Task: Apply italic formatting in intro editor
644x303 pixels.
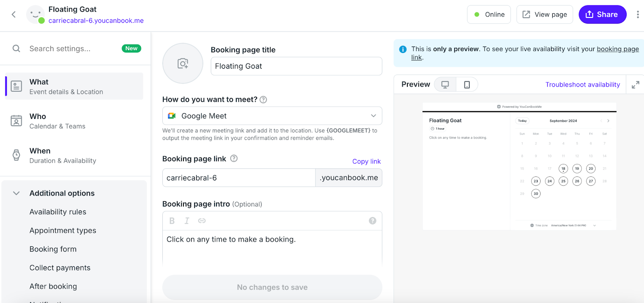Action: tap(187, 221)
